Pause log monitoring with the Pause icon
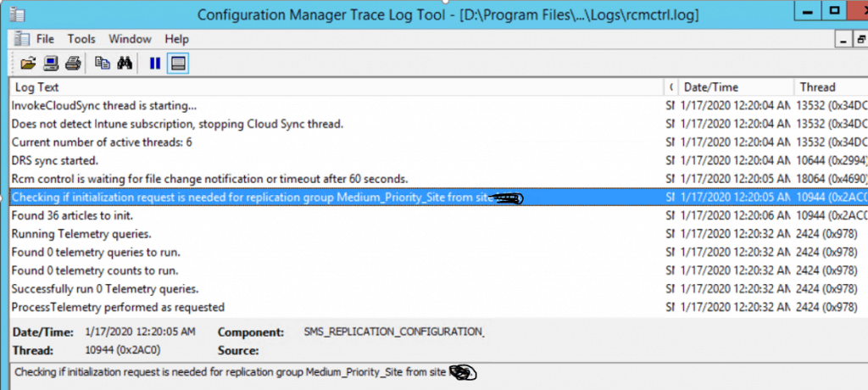This screenshot has height=390, width=868. pyautogui.click(x=155, y=63)
